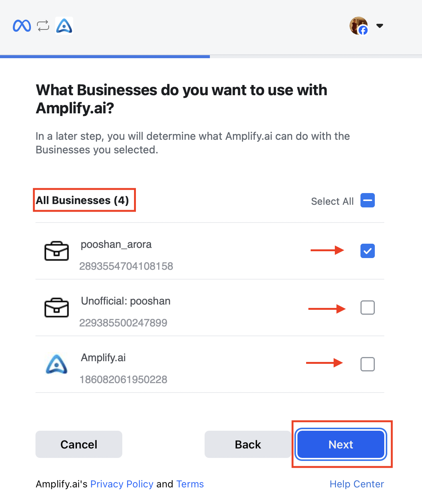Click the Back button
This screenshot has width=422, height=504.
pyautogui.click(x=248, y=444)
